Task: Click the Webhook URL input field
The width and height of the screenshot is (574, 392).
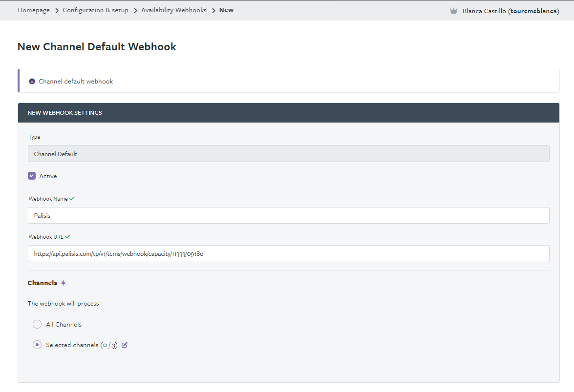Action: 288,253
